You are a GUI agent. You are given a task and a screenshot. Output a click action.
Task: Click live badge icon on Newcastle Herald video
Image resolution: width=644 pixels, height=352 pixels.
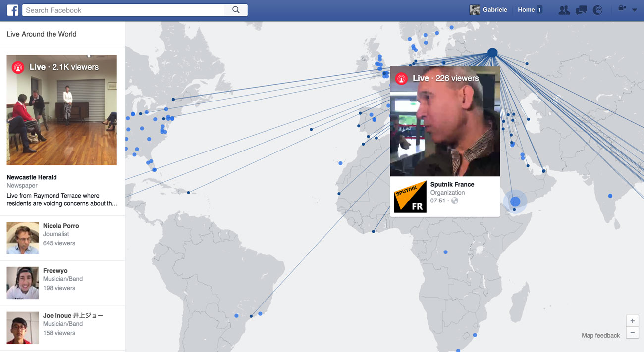coord(18,67)
